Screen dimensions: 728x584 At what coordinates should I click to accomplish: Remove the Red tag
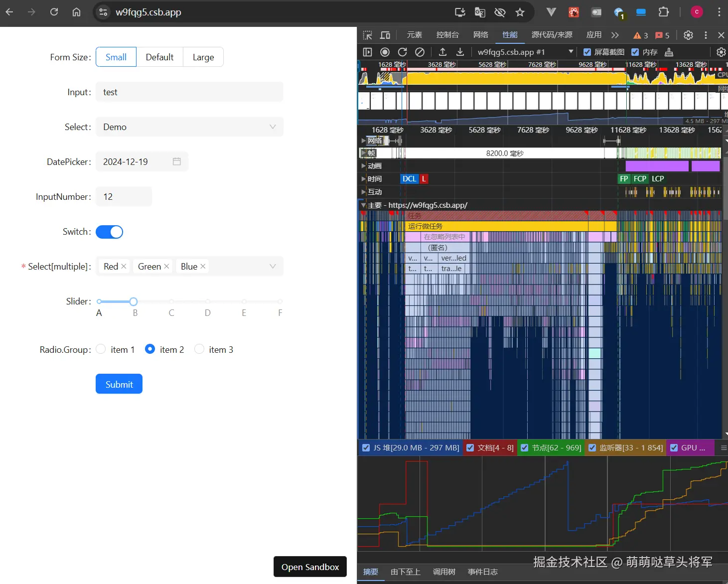point(124,267)
